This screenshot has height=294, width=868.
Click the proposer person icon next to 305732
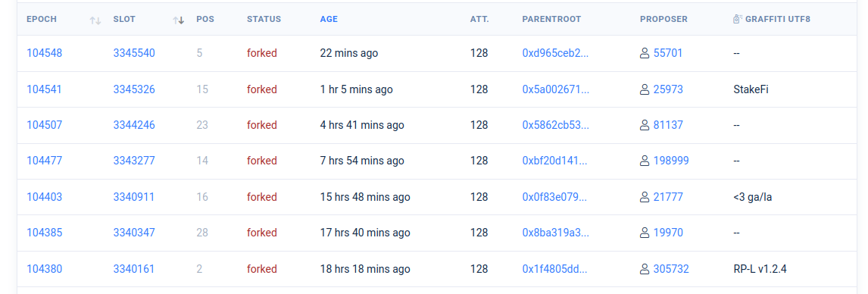[645, 269]
